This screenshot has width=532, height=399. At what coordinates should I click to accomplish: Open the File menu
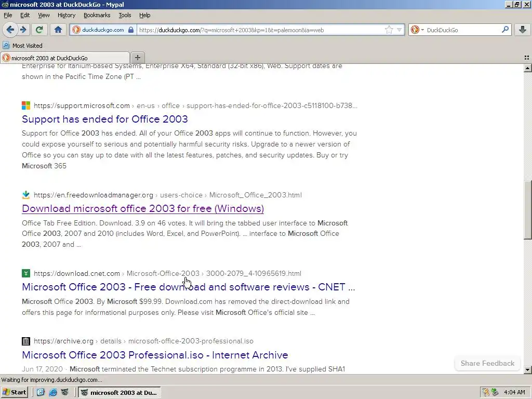coord(8,15)
